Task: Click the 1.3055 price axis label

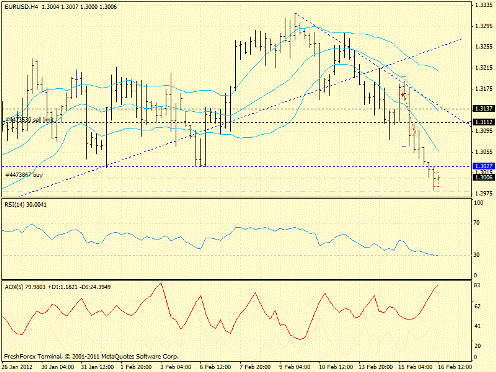Action: pyautogui.click(x=484, y=152)
